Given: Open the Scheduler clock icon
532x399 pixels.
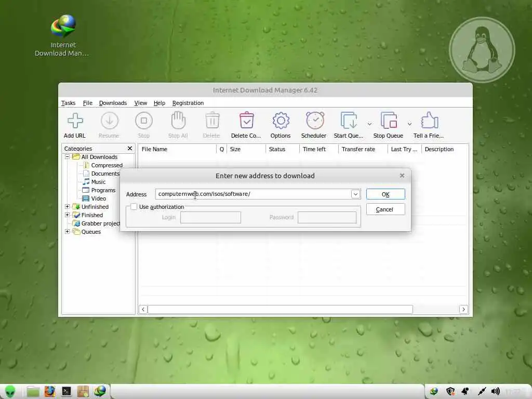Looking at the screenshot, I should coord(315,121).
